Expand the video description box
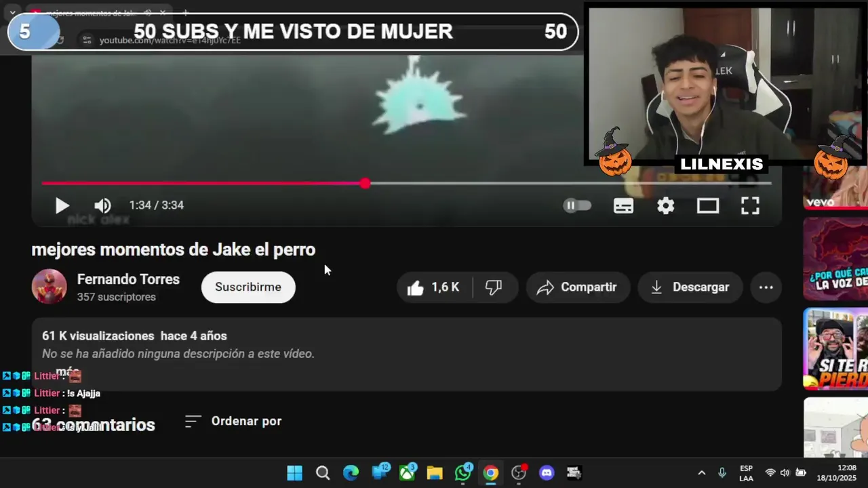Viewport: 868px width, 488px height. click(407, 354)
